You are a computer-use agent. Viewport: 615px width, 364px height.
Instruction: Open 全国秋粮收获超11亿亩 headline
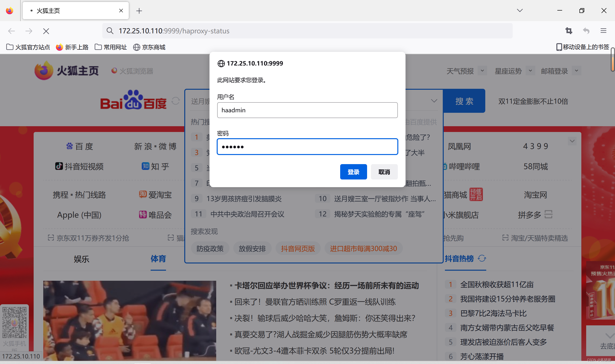tap(497, 285)
